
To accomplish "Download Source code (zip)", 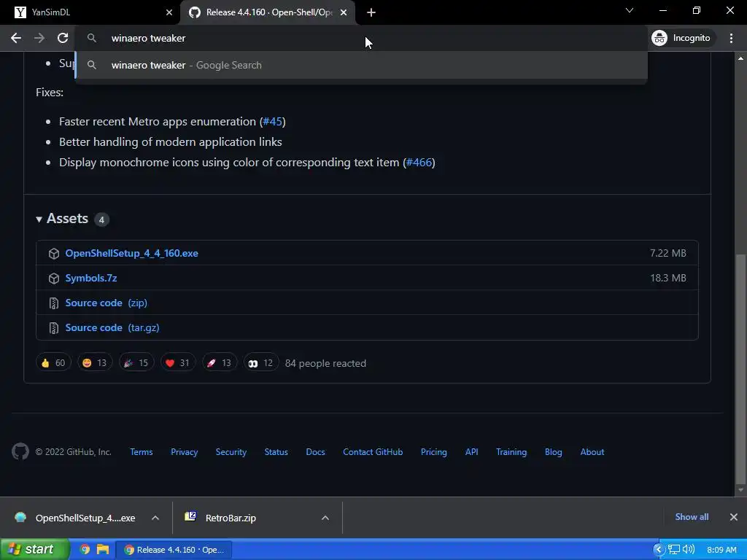I will [x=107, y=303].
